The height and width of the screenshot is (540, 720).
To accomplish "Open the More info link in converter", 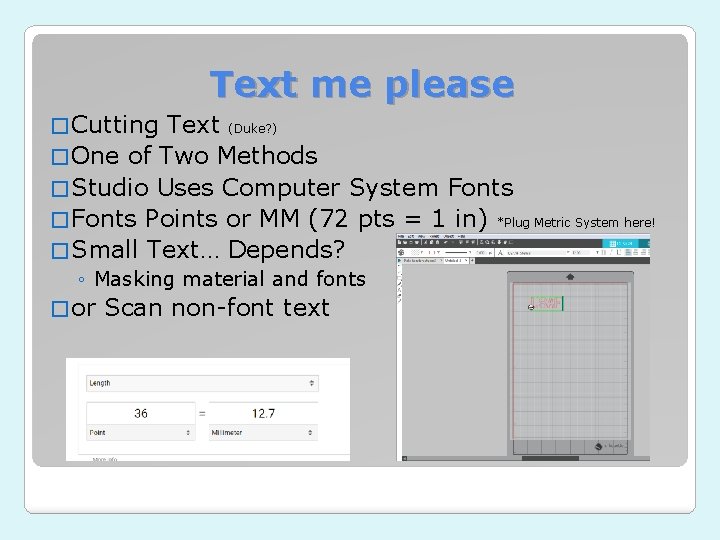I will click(x=105, y=459).
